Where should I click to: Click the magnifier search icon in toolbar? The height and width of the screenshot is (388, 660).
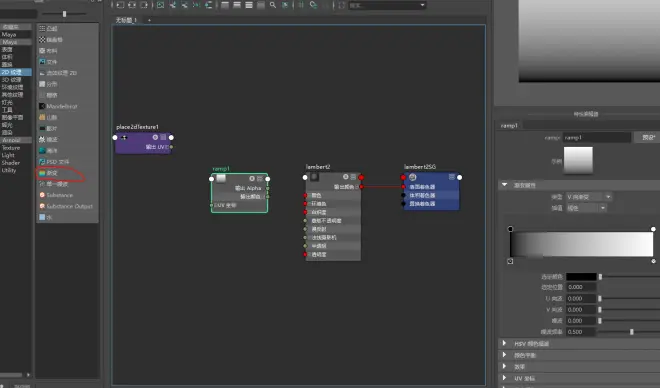point(273,5)
